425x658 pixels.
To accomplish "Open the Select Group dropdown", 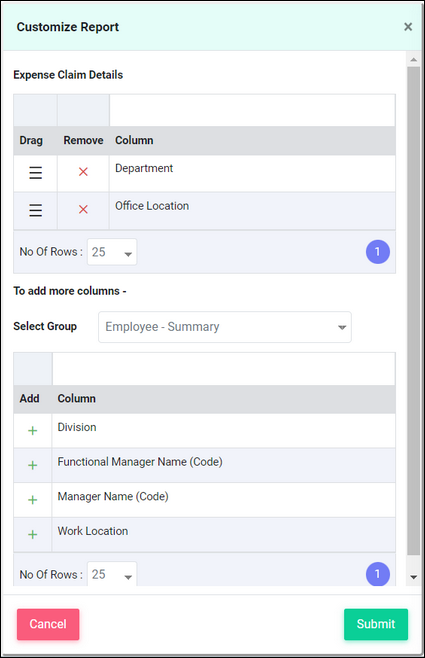I will 225,327.
